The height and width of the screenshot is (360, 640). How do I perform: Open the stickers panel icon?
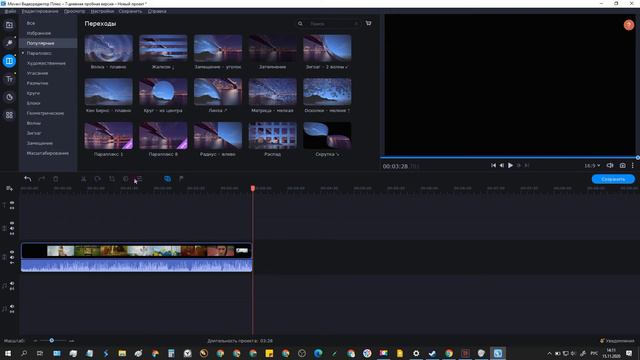(9, 97)
